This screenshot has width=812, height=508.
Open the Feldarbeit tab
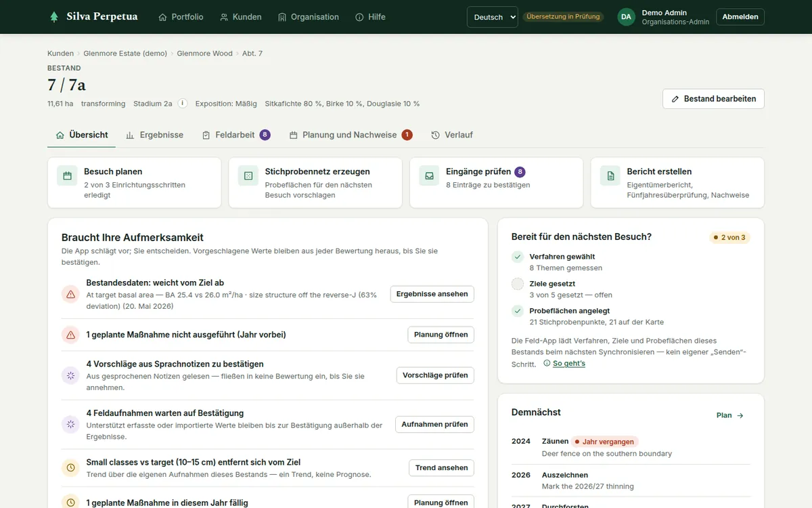[x=236, y=135]
